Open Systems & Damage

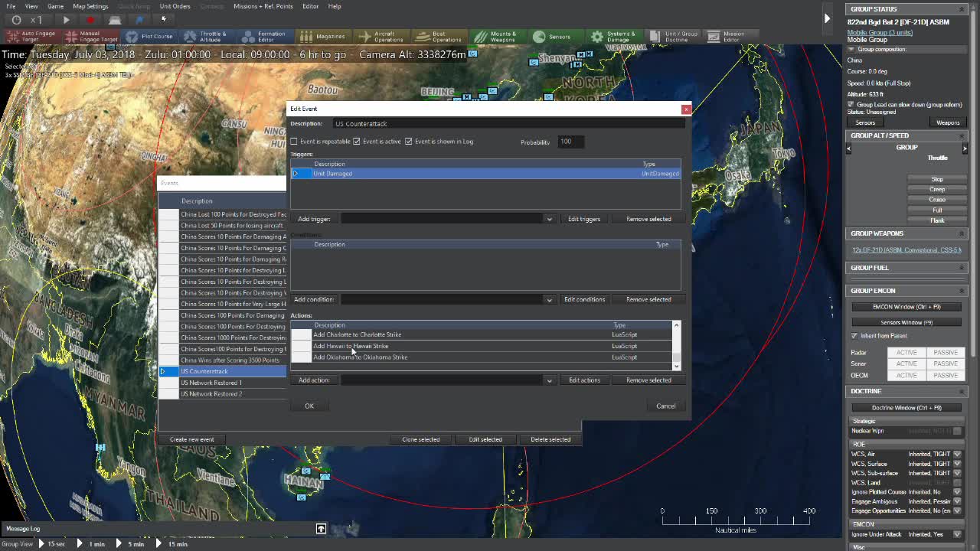tap(613, 36)
